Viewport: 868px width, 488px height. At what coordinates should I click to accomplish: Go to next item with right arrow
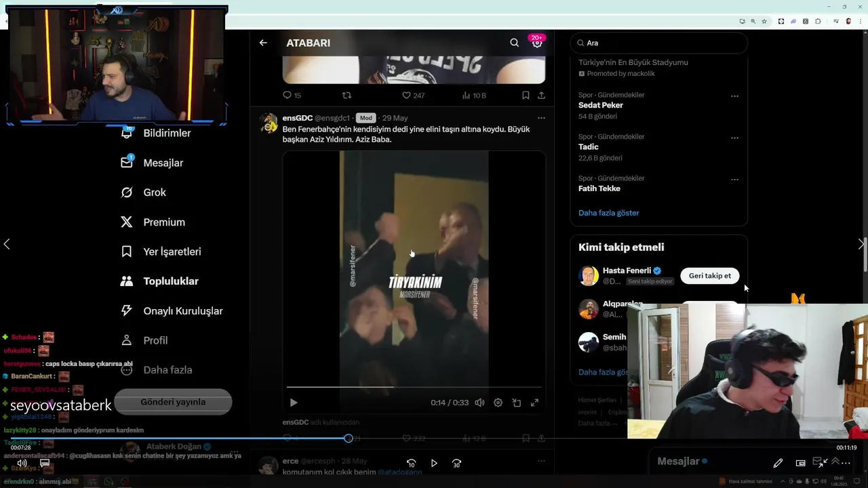[x=861, y=244]
